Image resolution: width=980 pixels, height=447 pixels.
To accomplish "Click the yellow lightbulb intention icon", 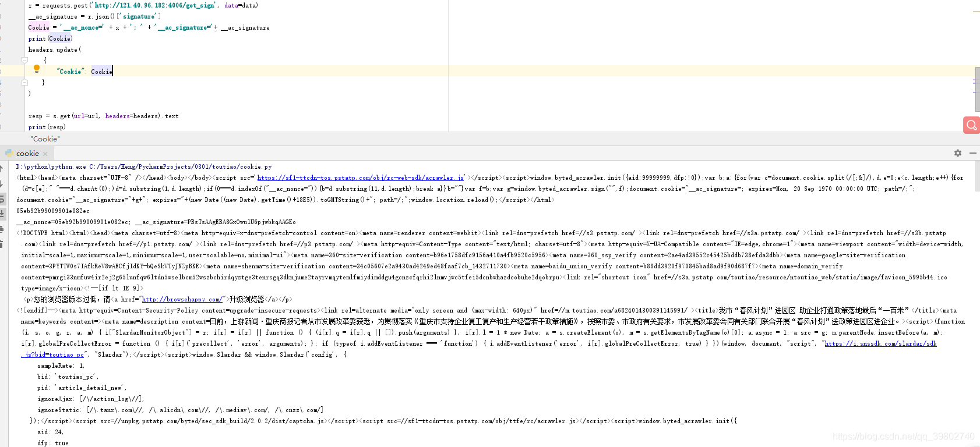I will pyautogui.click(x=37, y=69).
